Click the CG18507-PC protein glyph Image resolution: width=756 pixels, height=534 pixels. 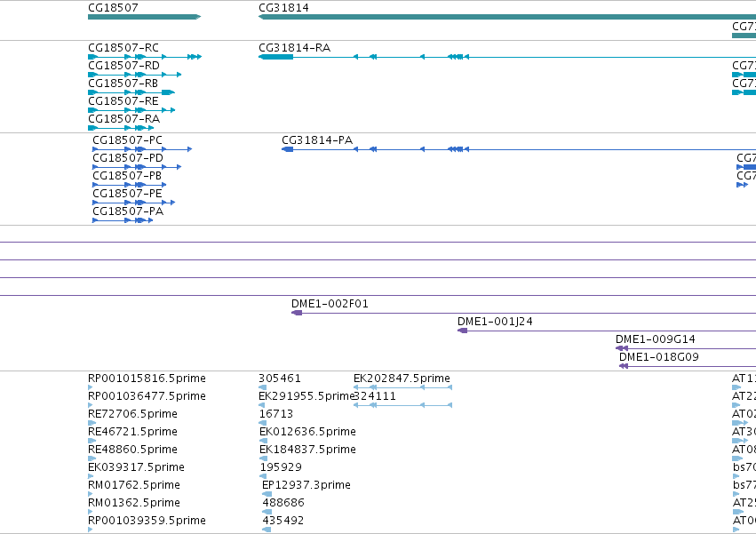(142, 149)
